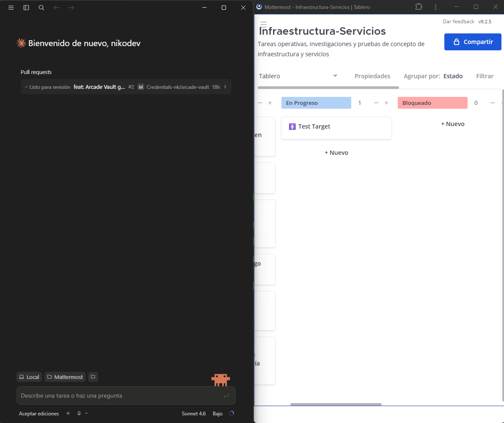Choose the Mattermost folder chip
Screen dimensions: 504x423
pyautogui.click(x=65, y=377)
